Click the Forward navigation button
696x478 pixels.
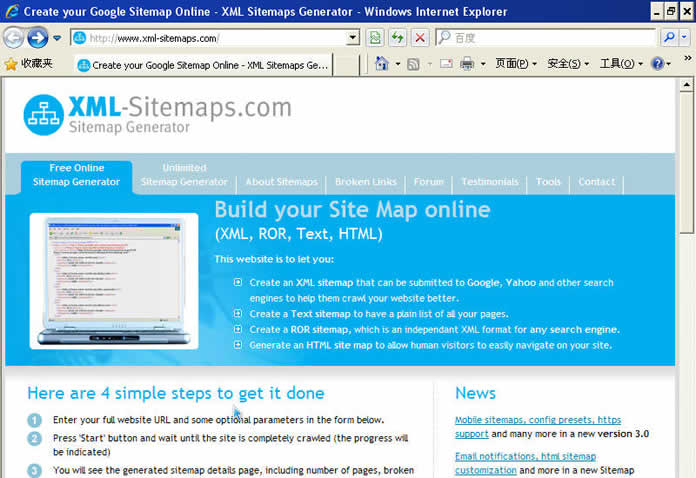pyautogui.click(x=38, y=38)
